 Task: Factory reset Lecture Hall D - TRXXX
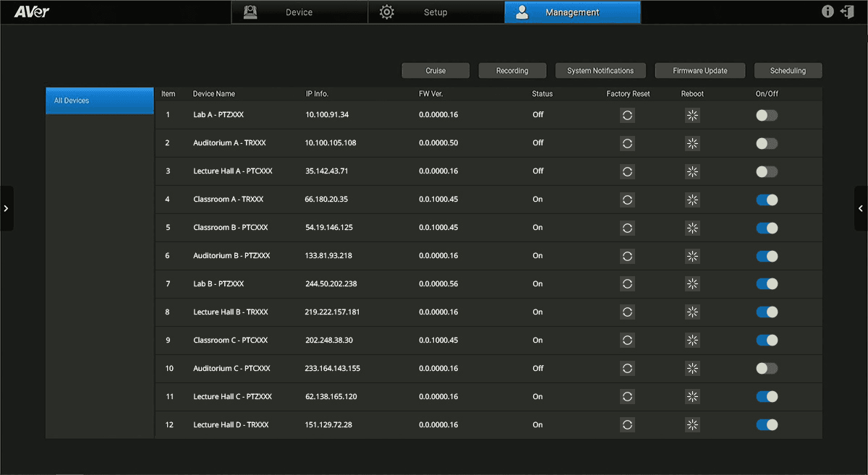click(628, 425)
